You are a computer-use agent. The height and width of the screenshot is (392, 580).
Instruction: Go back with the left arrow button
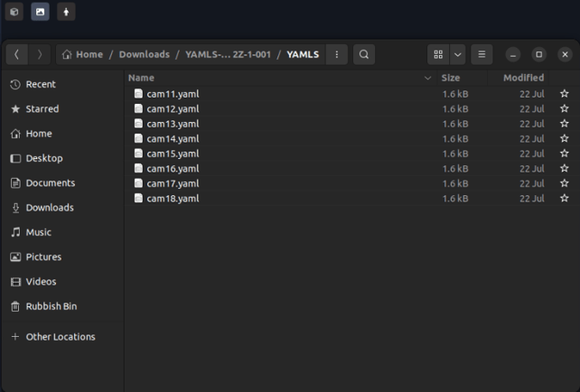(16, 54)
